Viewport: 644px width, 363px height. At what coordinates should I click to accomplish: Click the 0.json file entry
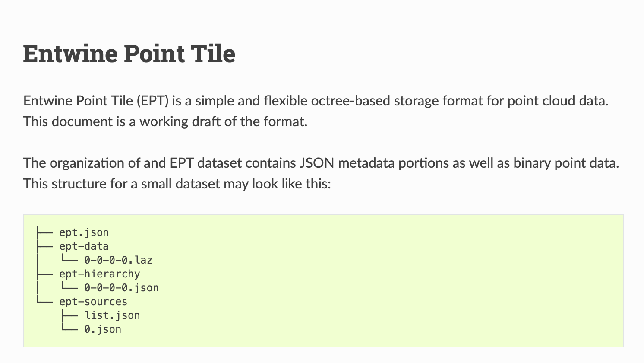click(102, 329)
